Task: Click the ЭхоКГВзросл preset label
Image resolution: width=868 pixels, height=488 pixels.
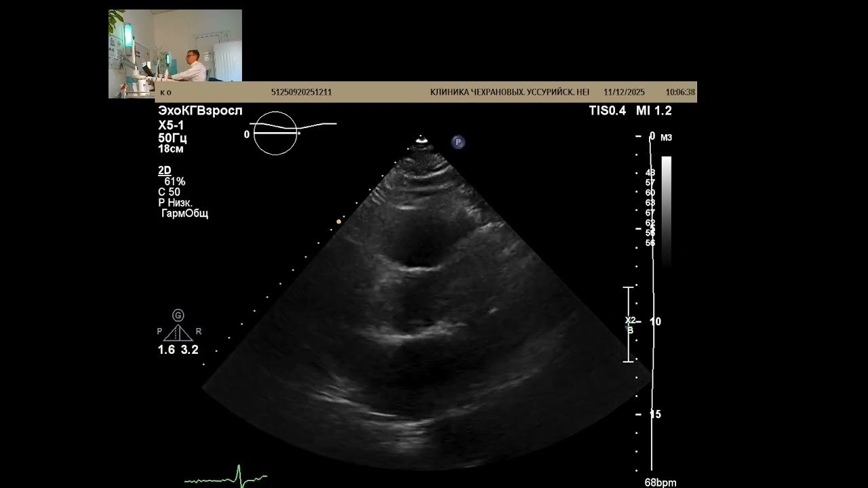Action: point(200,110)
